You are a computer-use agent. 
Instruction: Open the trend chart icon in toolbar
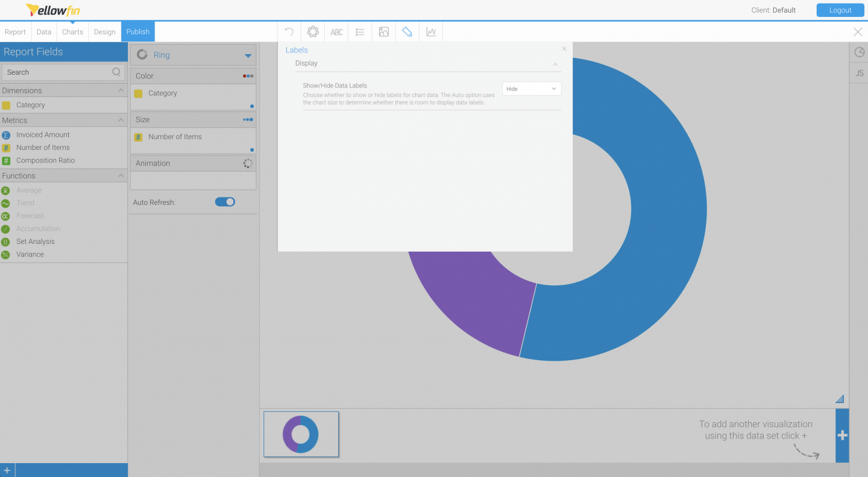(x=430, y=31)
